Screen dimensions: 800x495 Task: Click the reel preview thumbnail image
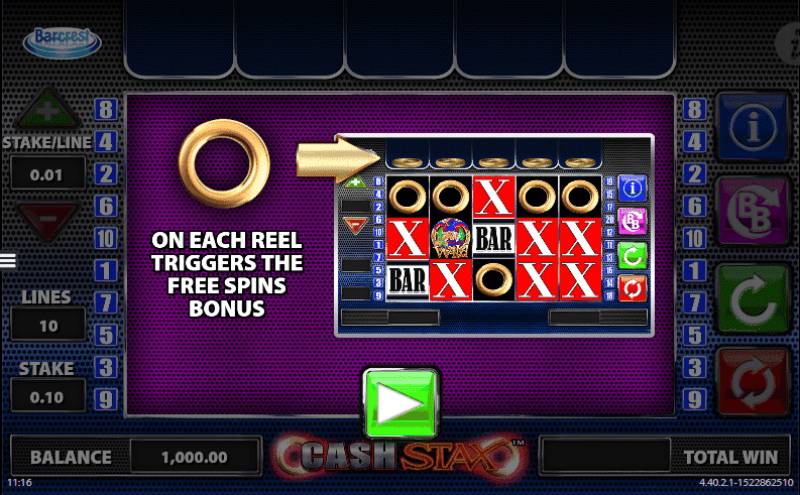tap(494, 235)
